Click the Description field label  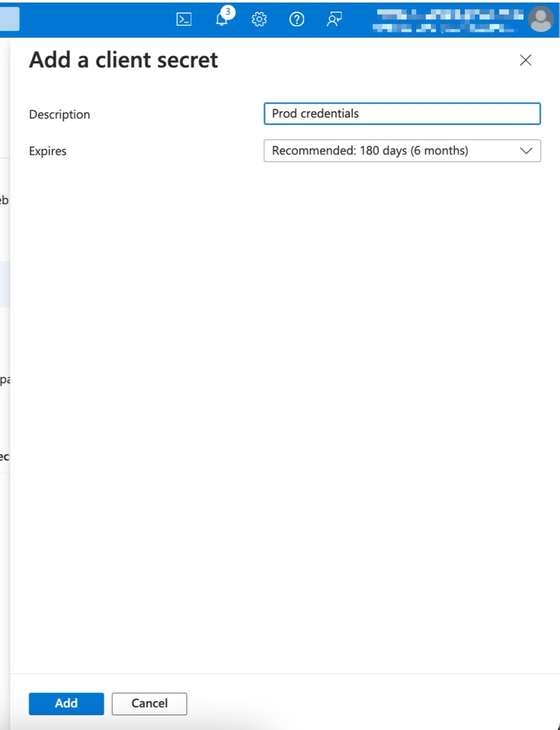point(59,114)
